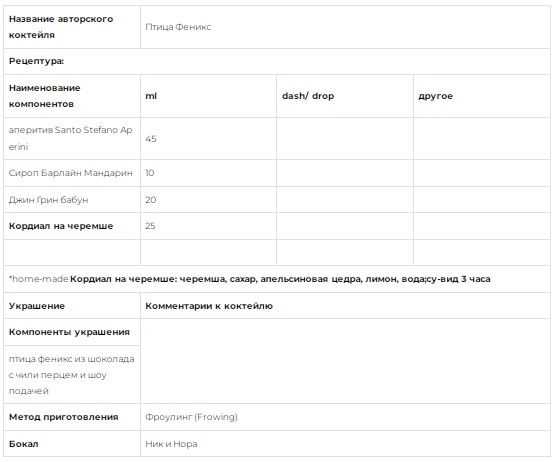
Task: Select the 'Рецептура:' header row
Action: (x=277, y=61)
